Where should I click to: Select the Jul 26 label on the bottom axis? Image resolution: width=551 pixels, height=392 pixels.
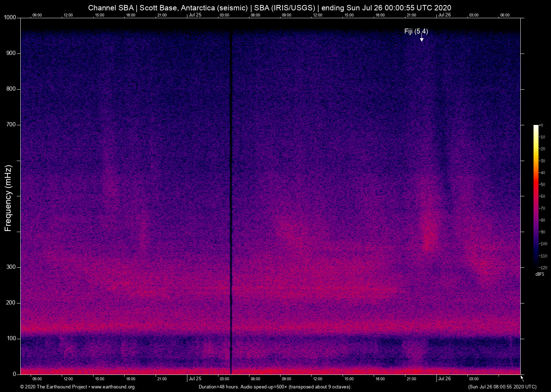click(445, 379)
